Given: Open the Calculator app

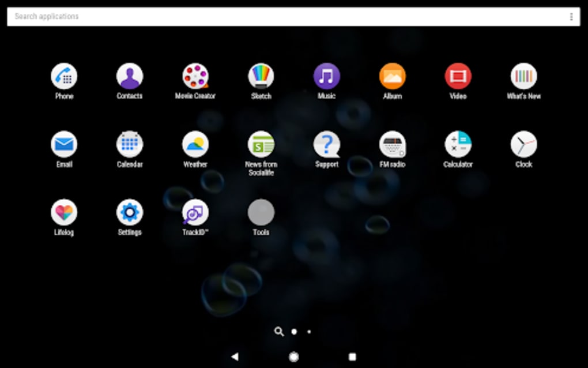Looking at the screenshot, I should point(458,145).
